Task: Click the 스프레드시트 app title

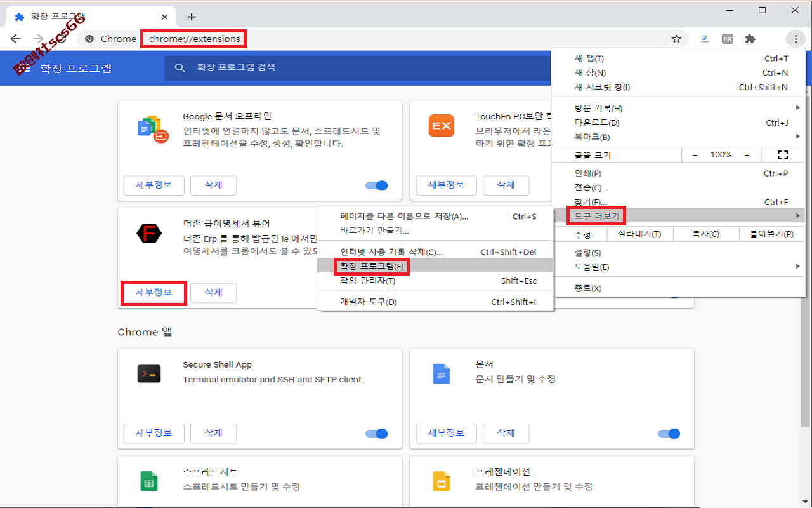Action: [210, 472]
